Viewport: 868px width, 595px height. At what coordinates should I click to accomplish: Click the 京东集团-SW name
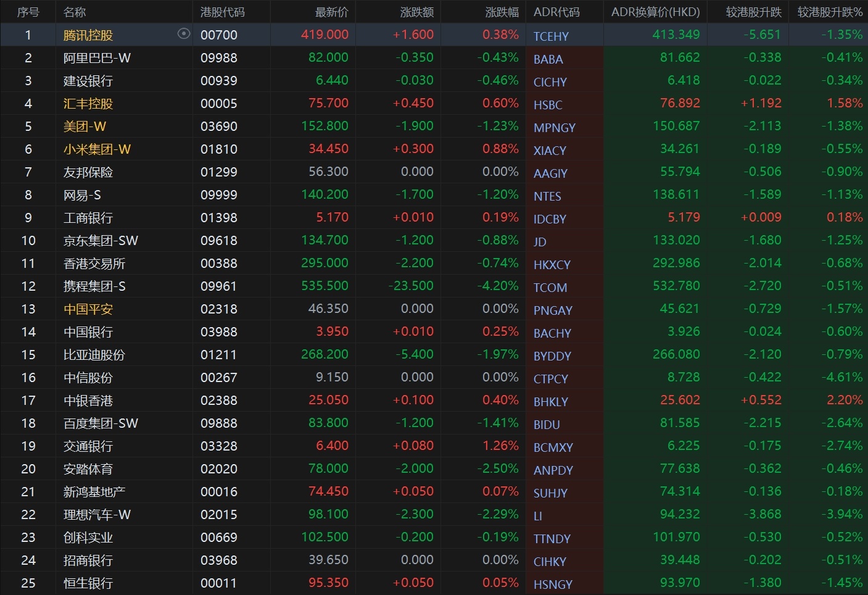(x=101, y=241)
